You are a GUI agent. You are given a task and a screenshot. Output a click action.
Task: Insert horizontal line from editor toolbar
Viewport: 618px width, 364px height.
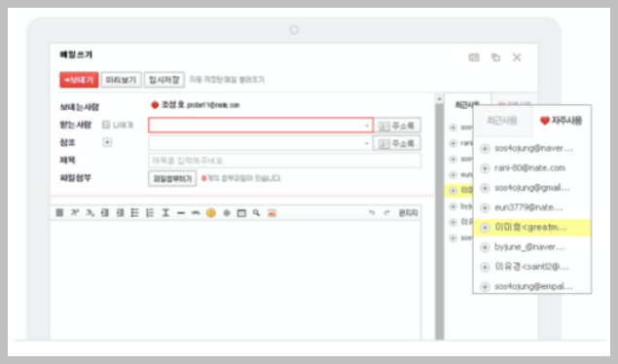(x=181, y=213)
